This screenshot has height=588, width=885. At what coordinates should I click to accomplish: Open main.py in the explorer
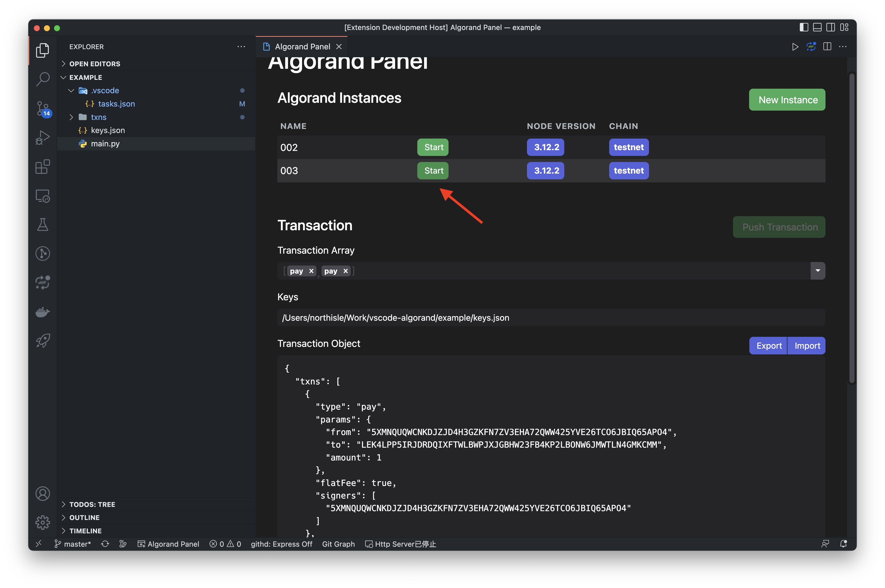pyautogui.click(x=105, y=144)
